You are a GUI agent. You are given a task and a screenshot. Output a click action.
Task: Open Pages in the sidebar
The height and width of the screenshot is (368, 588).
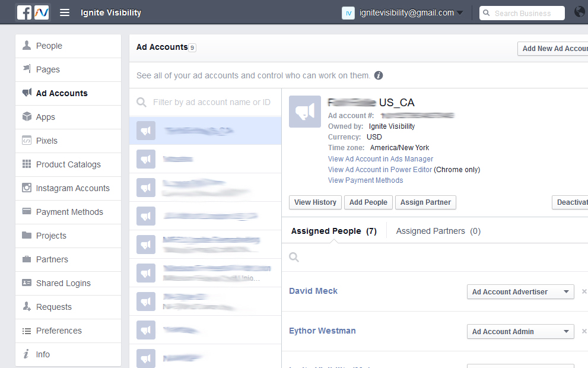tap(68, 69)
